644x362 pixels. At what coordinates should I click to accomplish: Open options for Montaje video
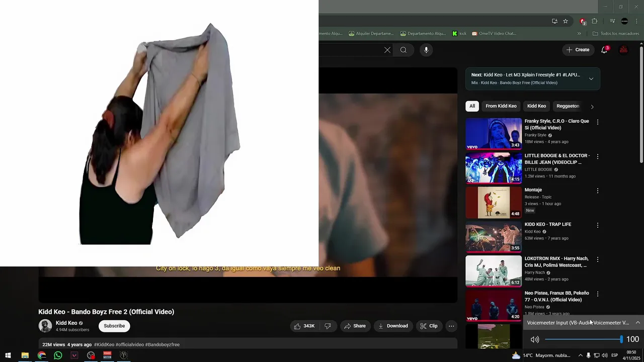[598, 191]
